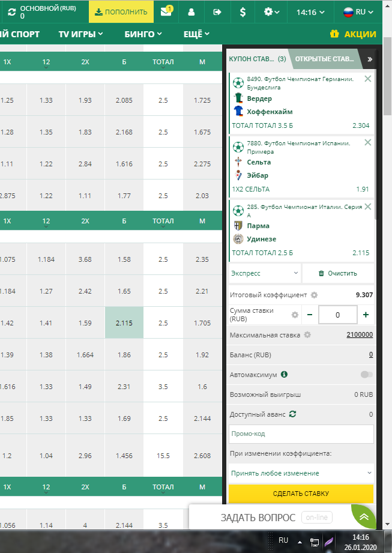This screenshot has height=553, width=392.
Task: Deselect the highlighted 2.115 odds cell
Action: click(x=124, y=322)
